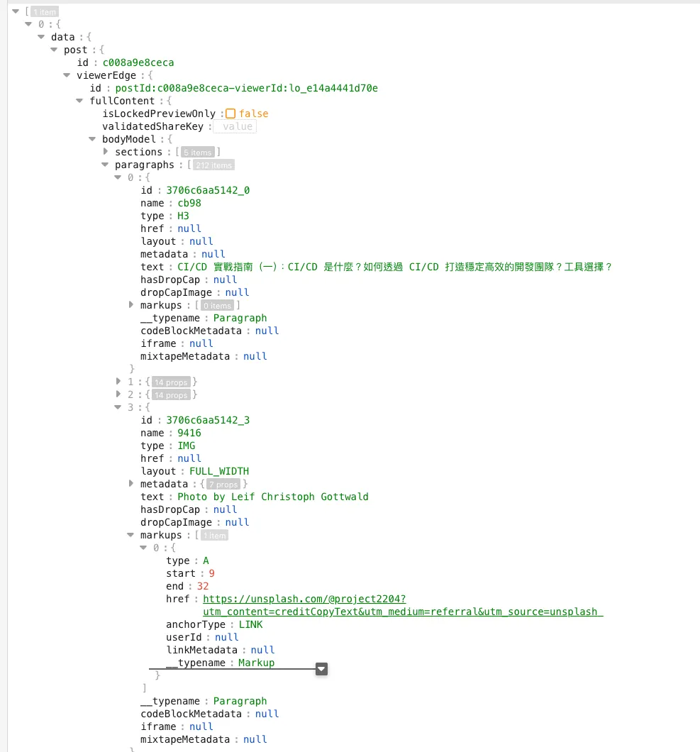Collapse the post node
The height and width of the screenshot is (752, 700).
(55, 50)
